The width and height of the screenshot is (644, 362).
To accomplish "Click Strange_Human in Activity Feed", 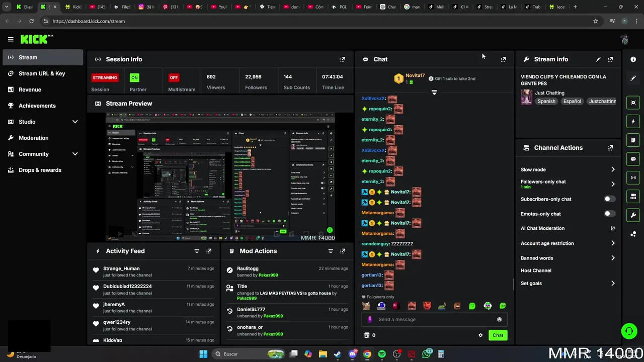I will pos(121,268).
